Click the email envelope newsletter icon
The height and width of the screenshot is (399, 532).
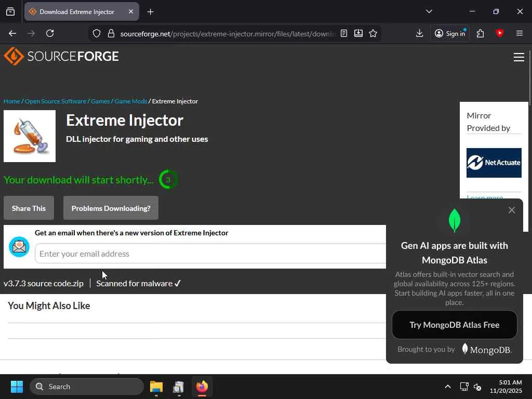(x=19, y=247)
